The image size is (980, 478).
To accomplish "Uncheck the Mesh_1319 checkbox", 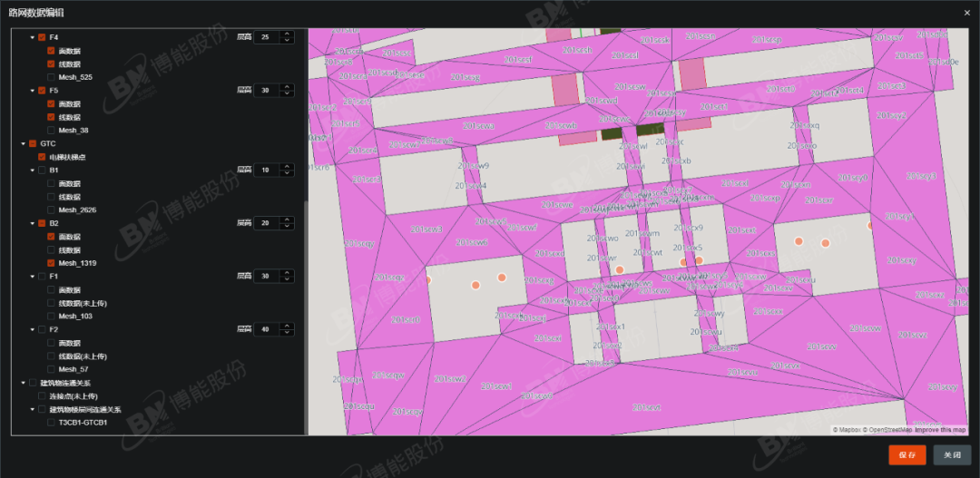I will point(51,263).
